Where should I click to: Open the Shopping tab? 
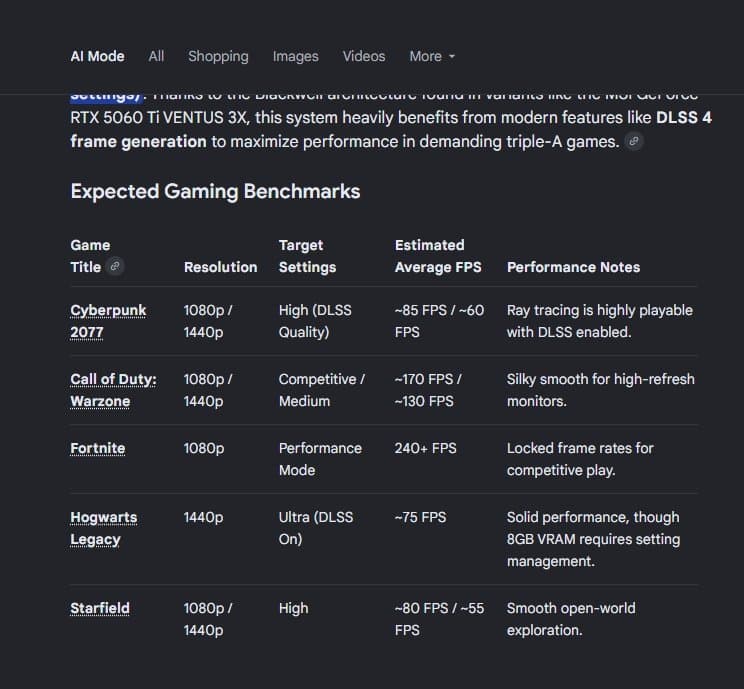coord(218,56)
